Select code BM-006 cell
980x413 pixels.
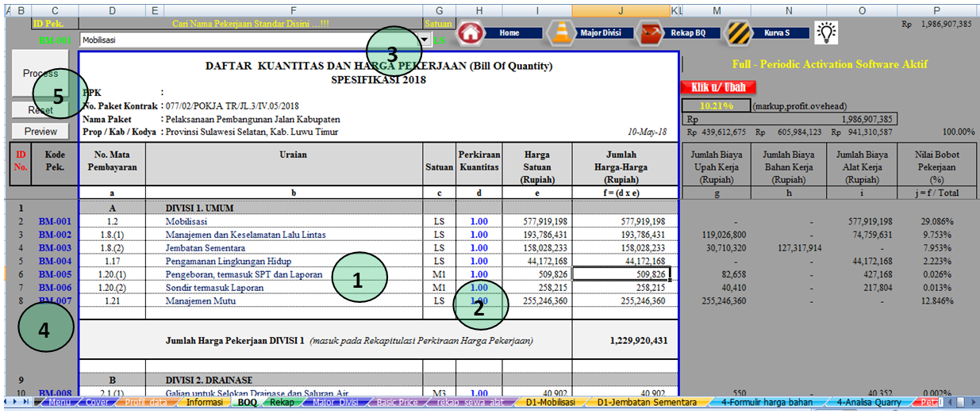click(x=55, y=289)
